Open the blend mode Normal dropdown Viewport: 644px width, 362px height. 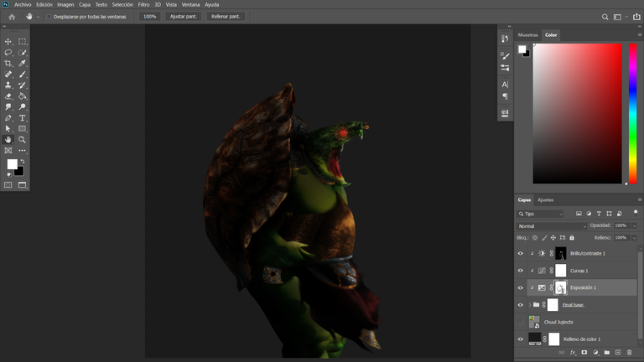(552, 226)
